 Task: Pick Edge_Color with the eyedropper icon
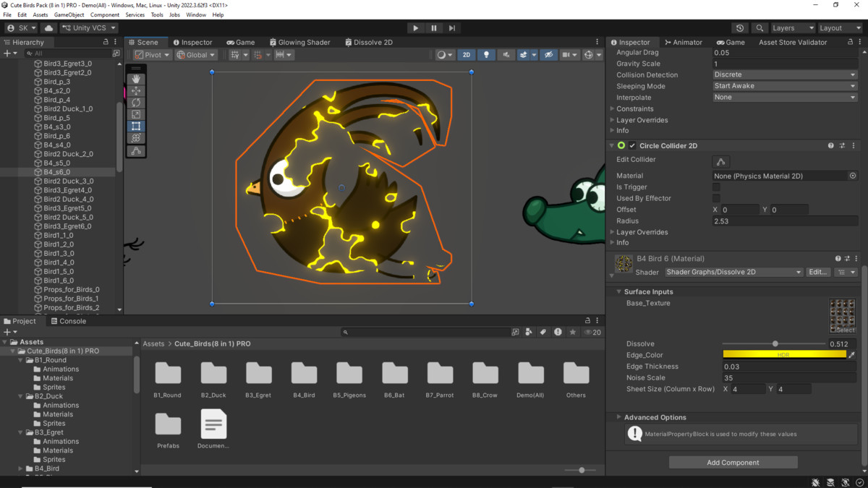[852, 355]
